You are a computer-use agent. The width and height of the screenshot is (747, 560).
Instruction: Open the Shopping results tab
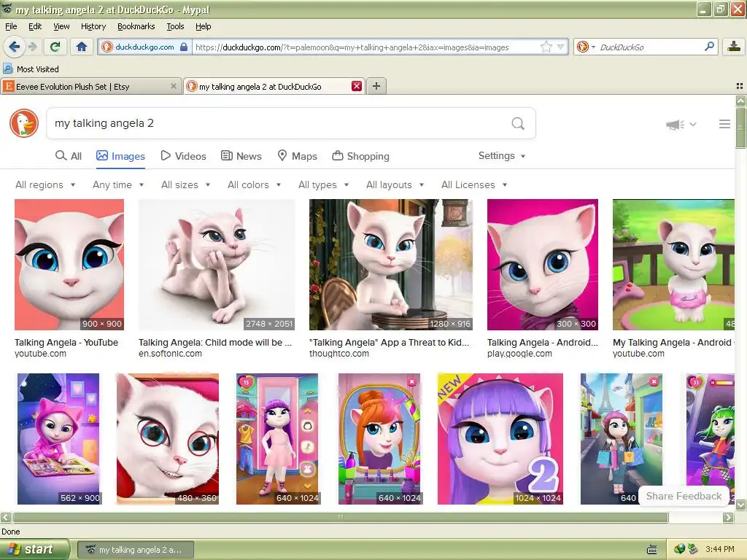coord(360,156)
